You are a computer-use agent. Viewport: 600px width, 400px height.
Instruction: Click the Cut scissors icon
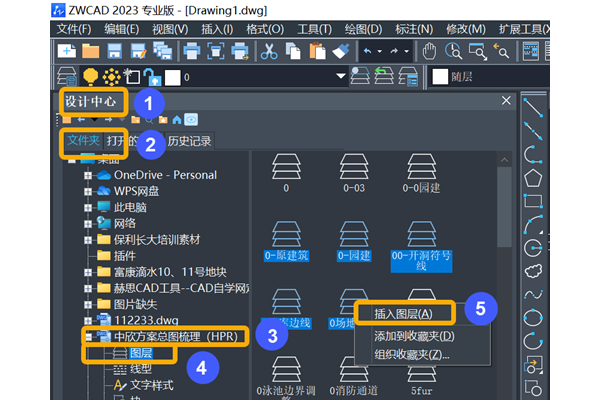pos(270,50)
